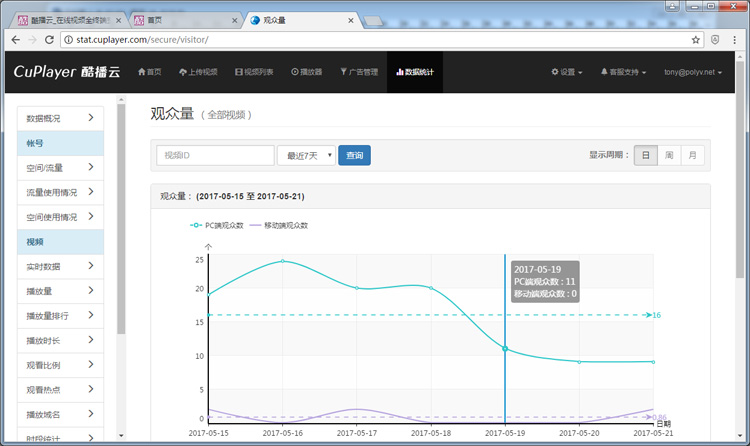Open the 最近7天 date range dropdown
Image resolution: width=750 pixels, height=446 pixels.
tap(306, 155)
